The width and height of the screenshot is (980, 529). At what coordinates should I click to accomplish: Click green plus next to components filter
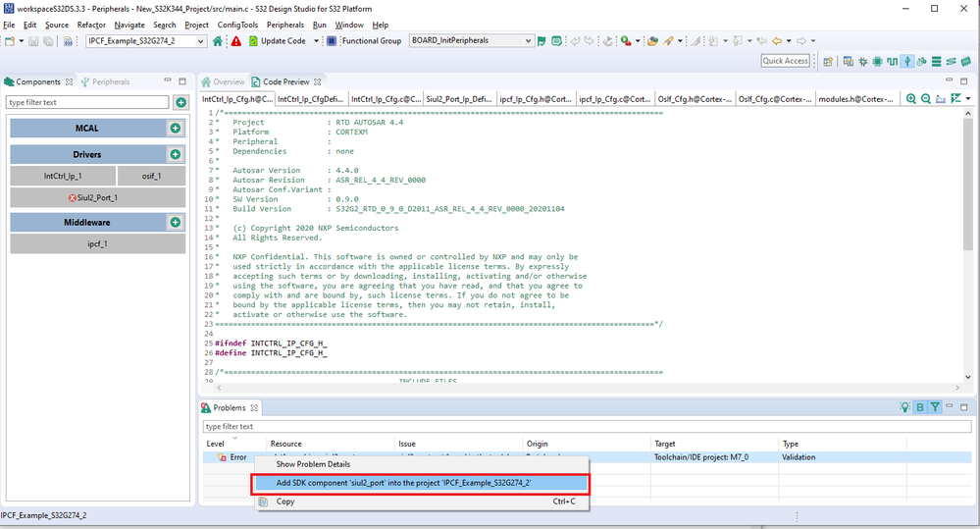click(x=181, y=102)
